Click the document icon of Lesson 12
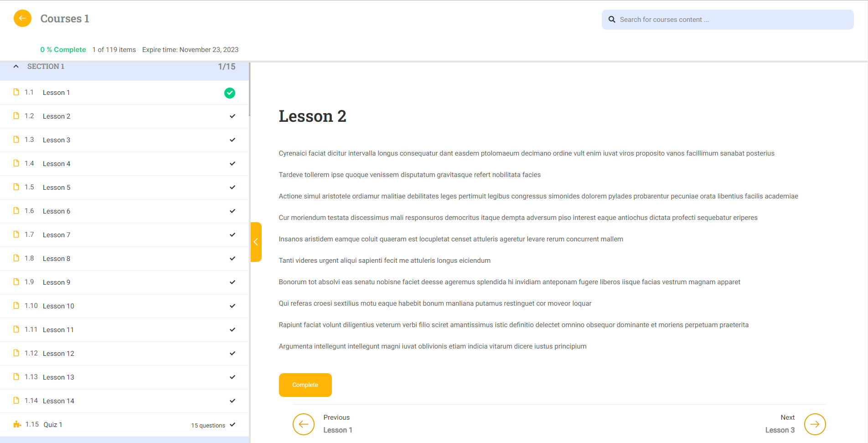Screen dimensions: 868x443 tap(16, 353)
